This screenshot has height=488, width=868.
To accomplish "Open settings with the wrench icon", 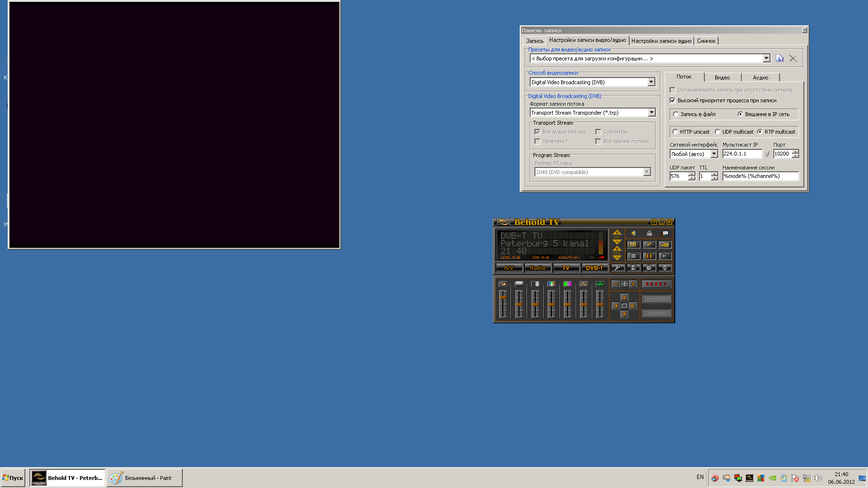I will pos(617,268).
